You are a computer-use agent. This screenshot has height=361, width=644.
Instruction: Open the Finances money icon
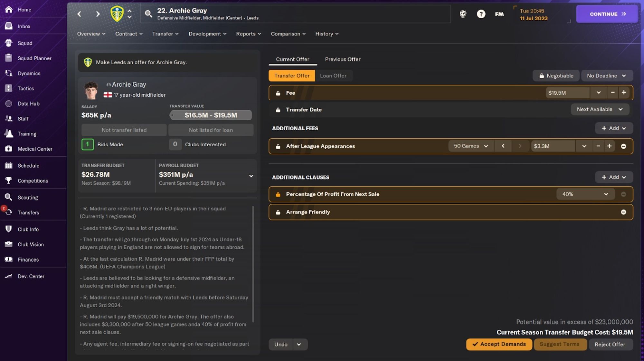(x=9, y=259)
